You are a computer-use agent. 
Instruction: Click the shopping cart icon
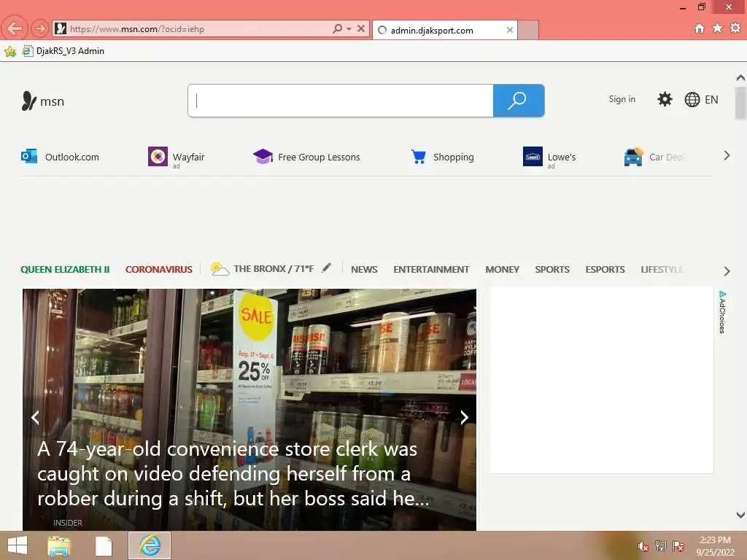[x=418, y=156]
